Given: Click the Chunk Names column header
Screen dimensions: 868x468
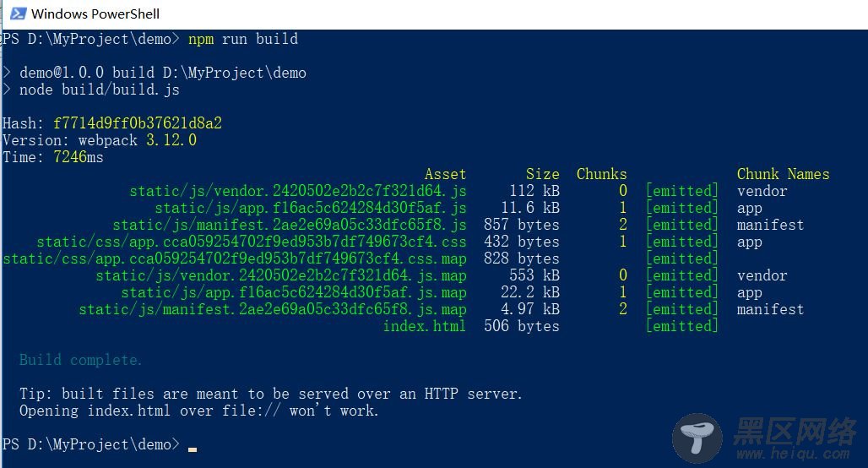Looking at the screenshot, I should coord(783,174).
